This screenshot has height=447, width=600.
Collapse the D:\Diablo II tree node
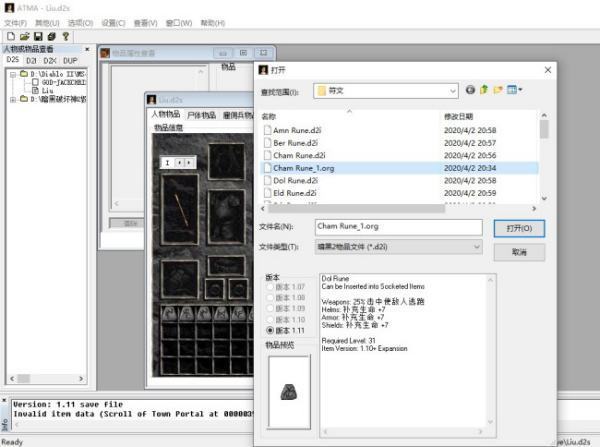[x=13, y=74]
